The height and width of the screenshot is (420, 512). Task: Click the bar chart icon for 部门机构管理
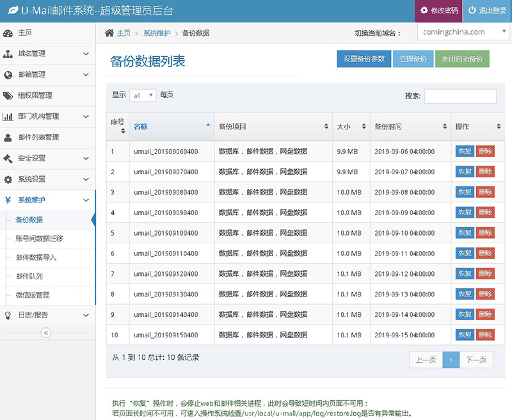click(8, 117)
